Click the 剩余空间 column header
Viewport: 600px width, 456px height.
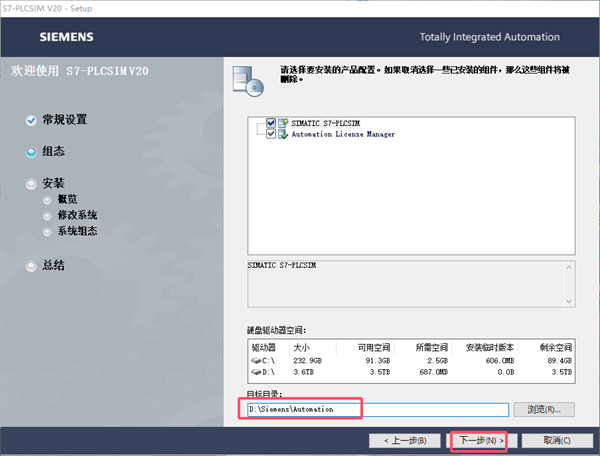(x=556, y=348)
